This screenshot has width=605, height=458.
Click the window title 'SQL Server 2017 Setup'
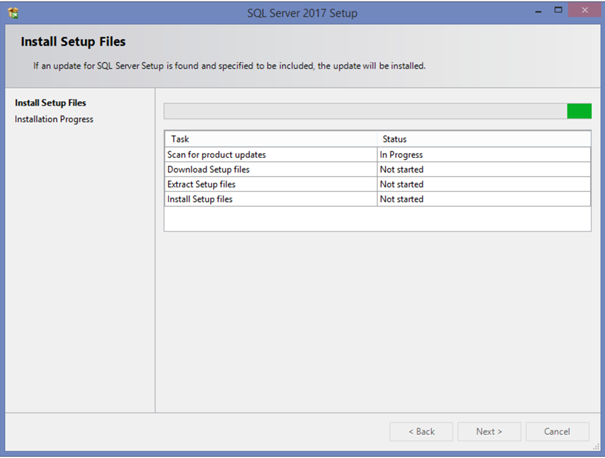point(302,13)
